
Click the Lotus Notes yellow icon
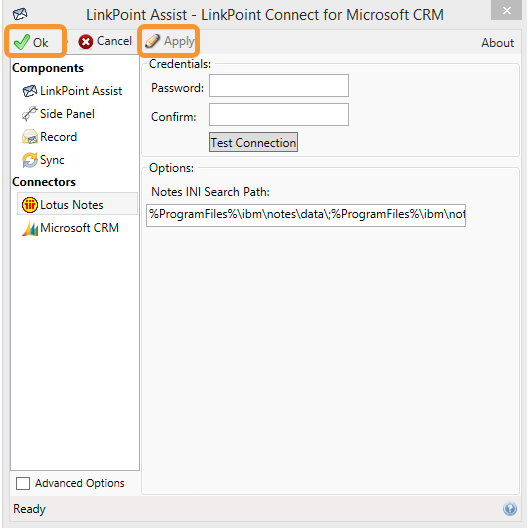(30, 205)
